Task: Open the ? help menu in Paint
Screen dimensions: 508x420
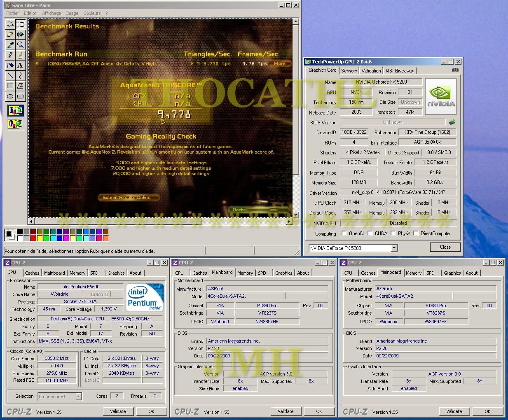Action: (x=106, y=13)
